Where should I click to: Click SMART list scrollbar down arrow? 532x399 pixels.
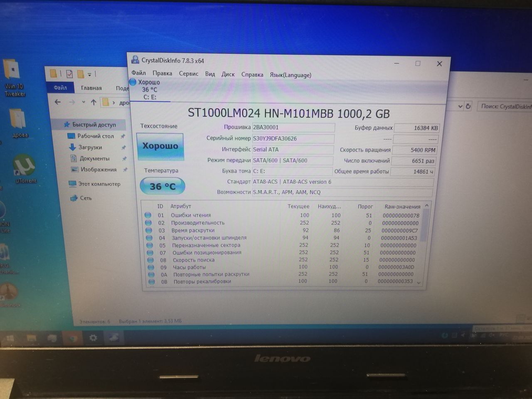pyautogui.click(x=419, y=283)
